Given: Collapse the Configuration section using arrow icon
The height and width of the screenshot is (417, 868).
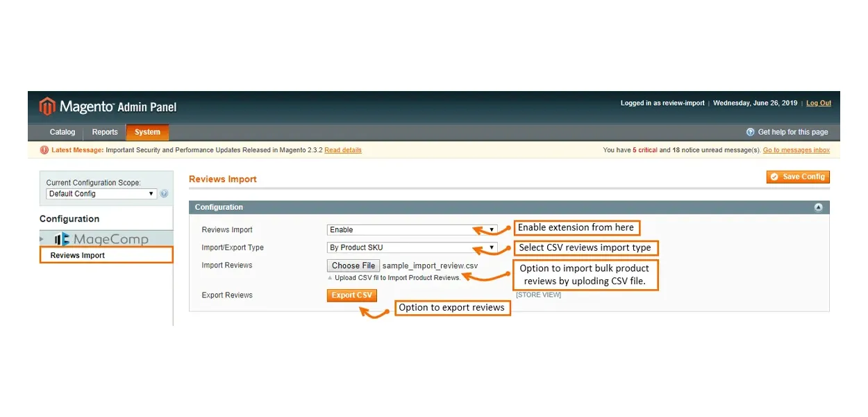Looking at the screenshot, I should pos(818,207).
